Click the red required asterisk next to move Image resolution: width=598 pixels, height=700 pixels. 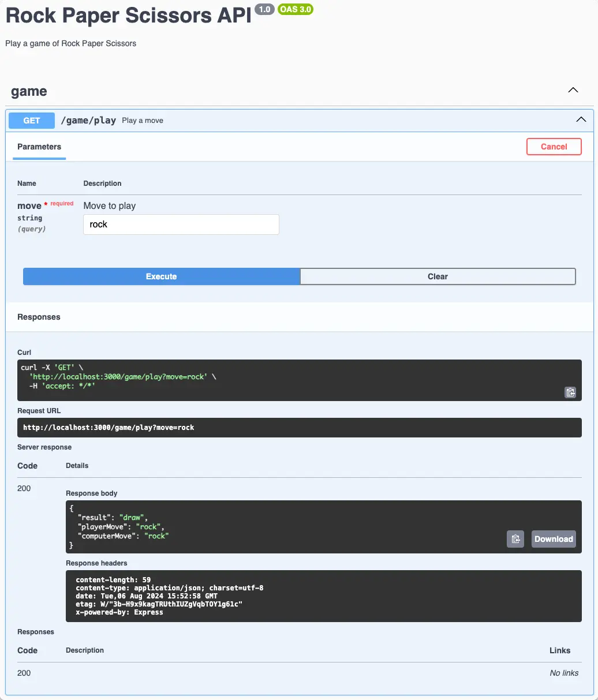click(46, 204)
